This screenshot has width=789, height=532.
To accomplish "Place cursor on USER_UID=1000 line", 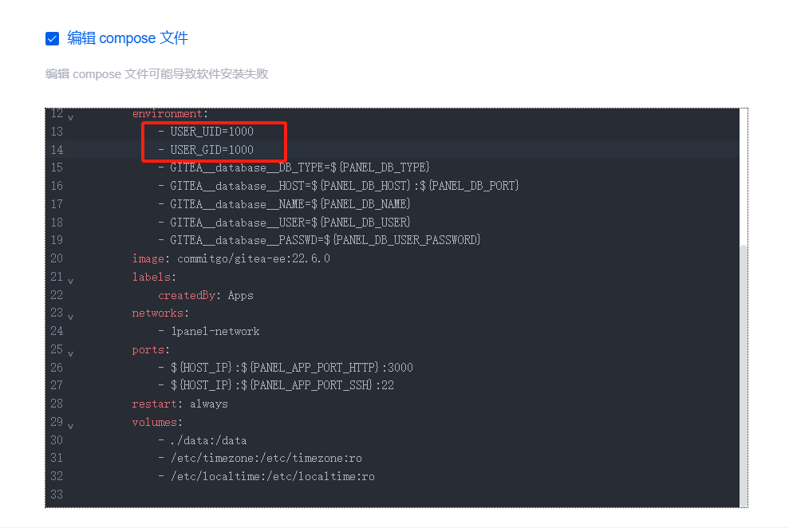I will click(211, 132).
